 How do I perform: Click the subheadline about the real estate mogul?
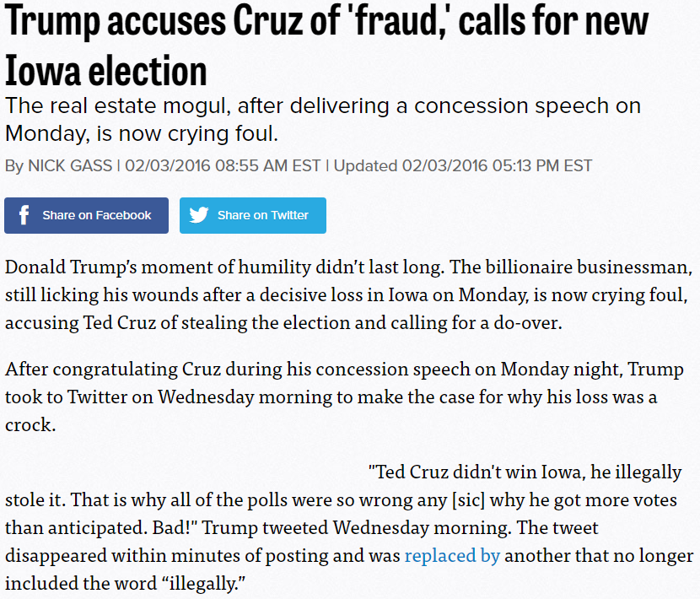[323, 119]
